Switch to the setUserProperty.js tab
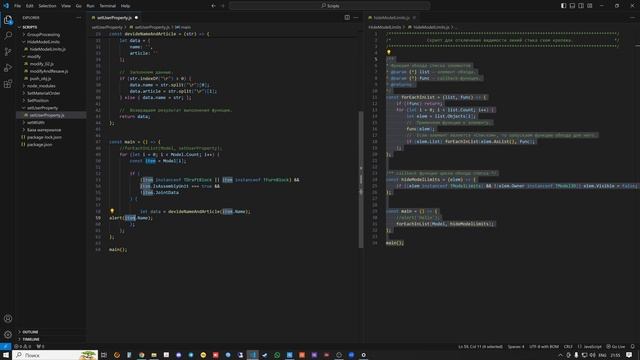The height and width of the screenshot is (360, 640). [114, 18]
